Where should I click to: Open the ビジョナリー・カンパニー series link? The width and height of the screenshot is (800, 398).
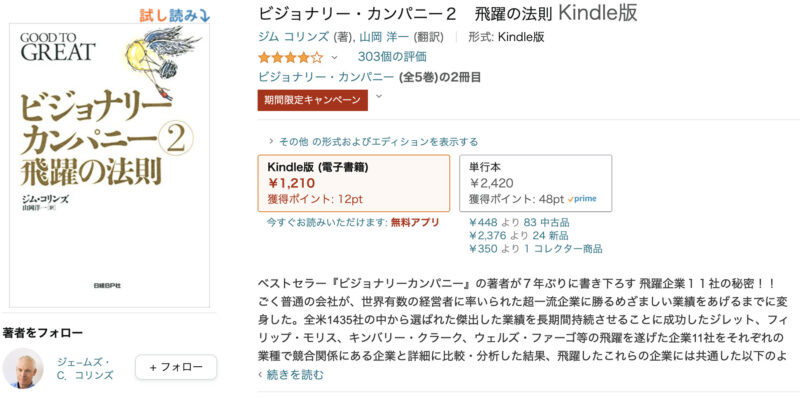[x=326, y=78]
